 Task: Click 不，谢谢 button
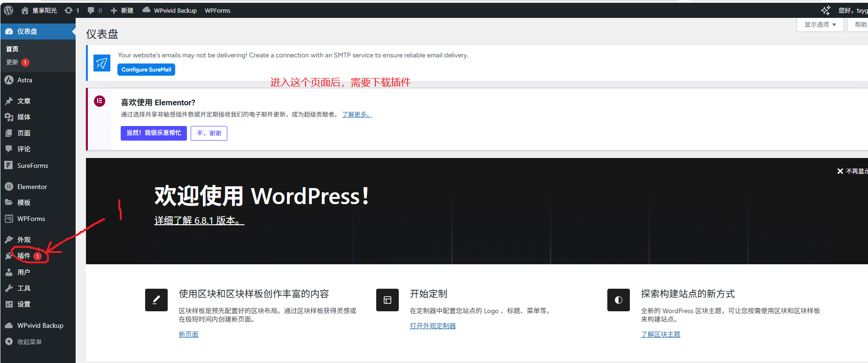(209, 133)
